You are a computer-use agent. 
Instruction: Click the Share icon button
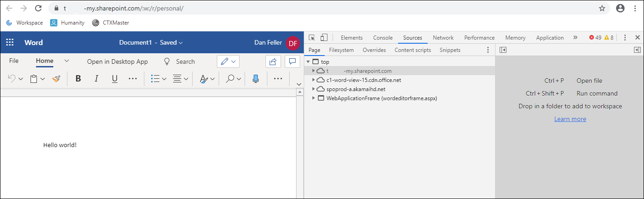(273, 61)
